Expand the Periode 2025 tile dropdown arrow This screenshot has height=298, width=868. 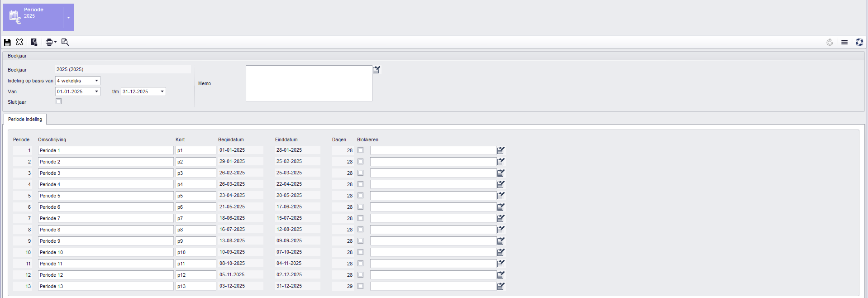68,17
